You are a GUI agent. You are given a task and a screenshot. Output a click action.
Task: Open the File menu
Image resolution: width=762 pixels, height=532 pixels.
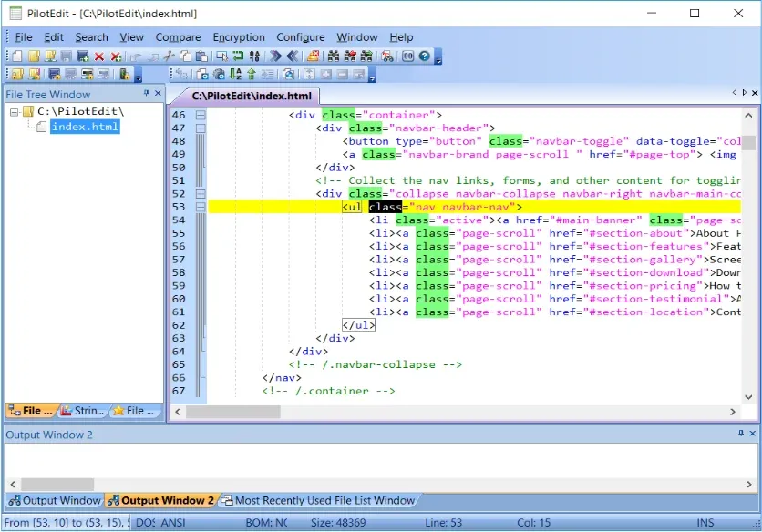pyautogui.click(x=24, y=37)
